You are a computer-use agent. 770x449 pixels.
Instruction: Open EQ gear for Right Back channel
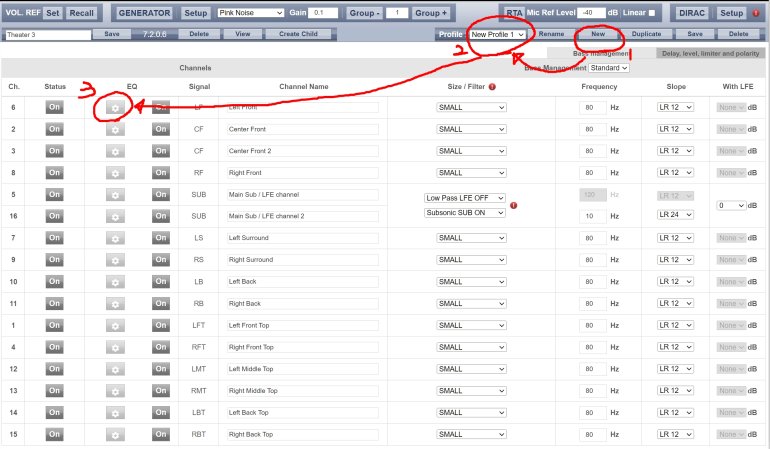[115, 304]
